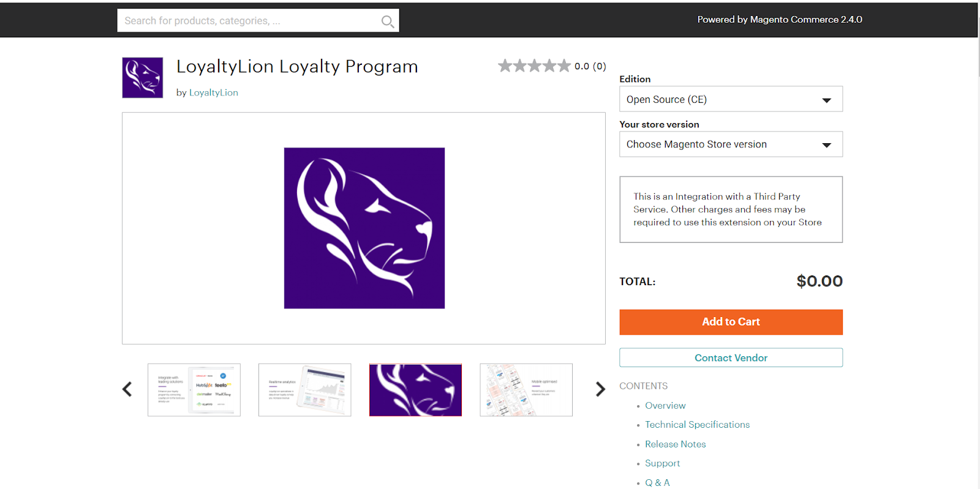Jump to the Support section
The image size is (980, 489).
coord(662,463)
